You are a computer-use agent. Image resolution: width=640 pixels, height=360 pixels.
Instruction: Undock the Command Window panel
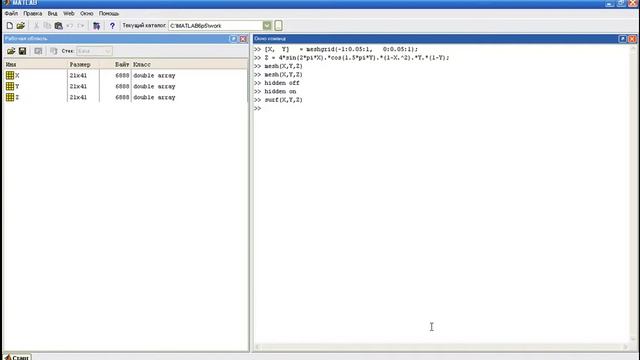[622, 39]
